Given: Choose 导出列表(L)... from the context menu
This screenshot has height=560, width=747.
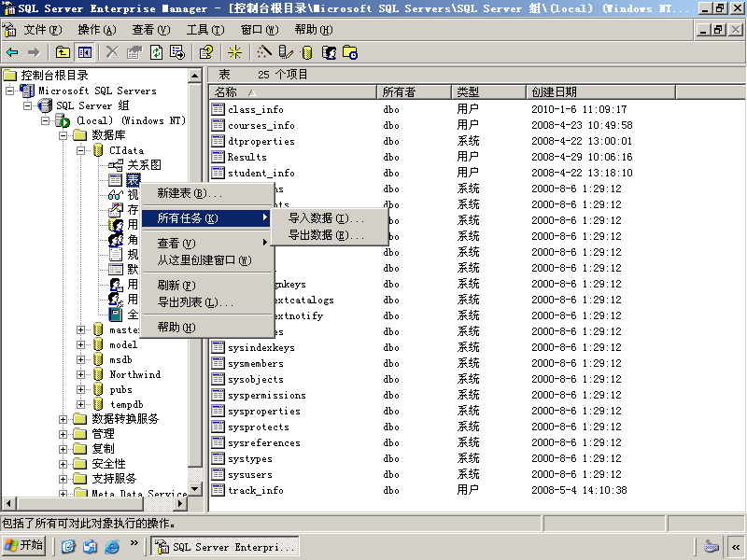Looking at the screenshot, I should pyautogui.click(x=207, y=301).
